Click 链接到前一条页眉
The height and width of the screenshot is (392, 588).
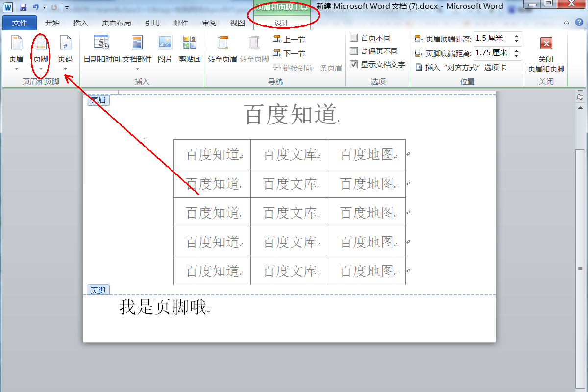pos(307,68)
